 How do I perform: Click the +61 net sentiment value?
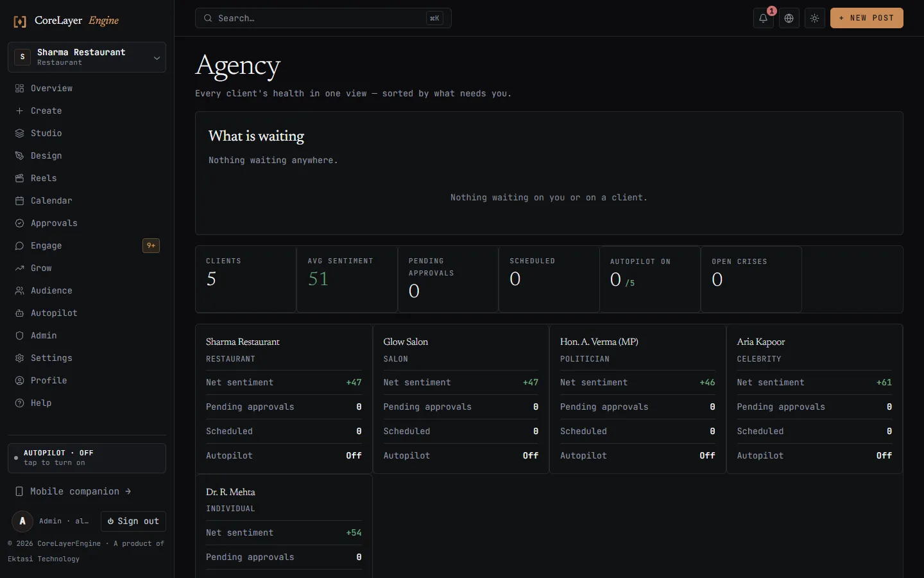tap(884, 382)
